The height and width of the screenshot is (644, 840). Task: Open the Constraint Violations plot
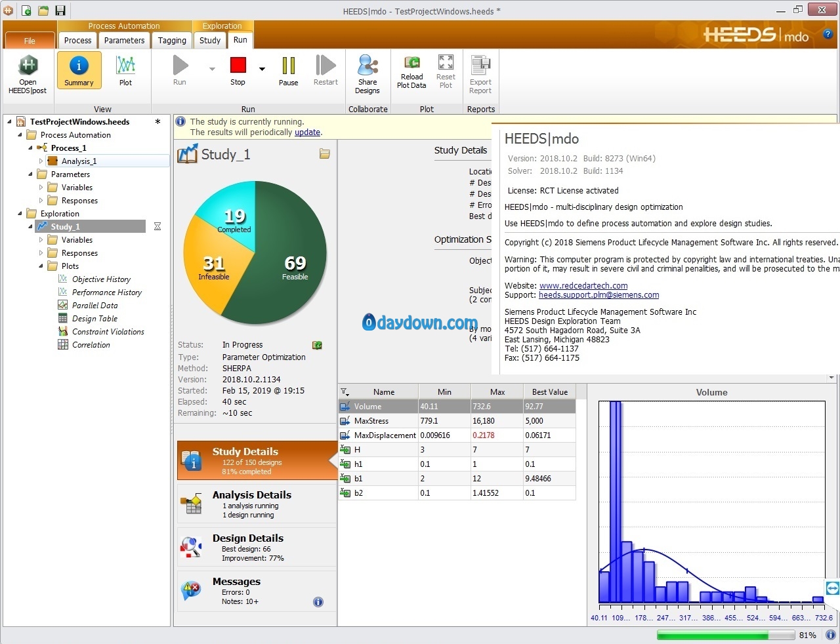click(108, 332)
